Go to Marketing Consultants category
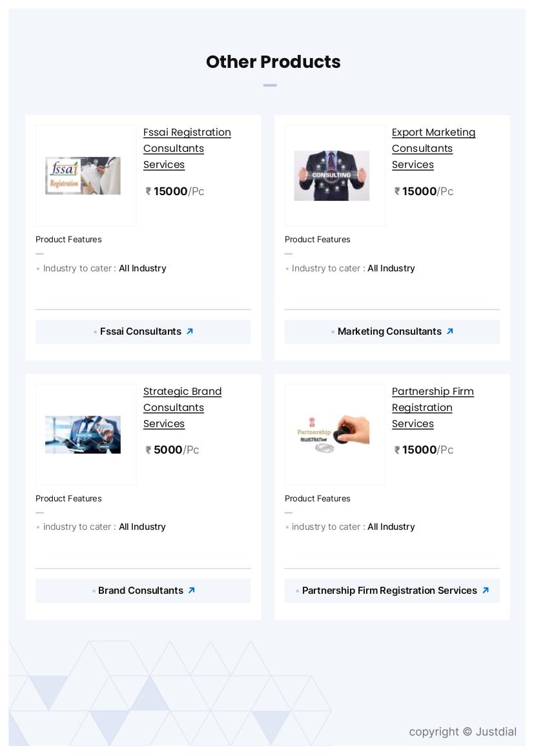The width and height of the screenshot is (534, 756). tap(389, 331)
